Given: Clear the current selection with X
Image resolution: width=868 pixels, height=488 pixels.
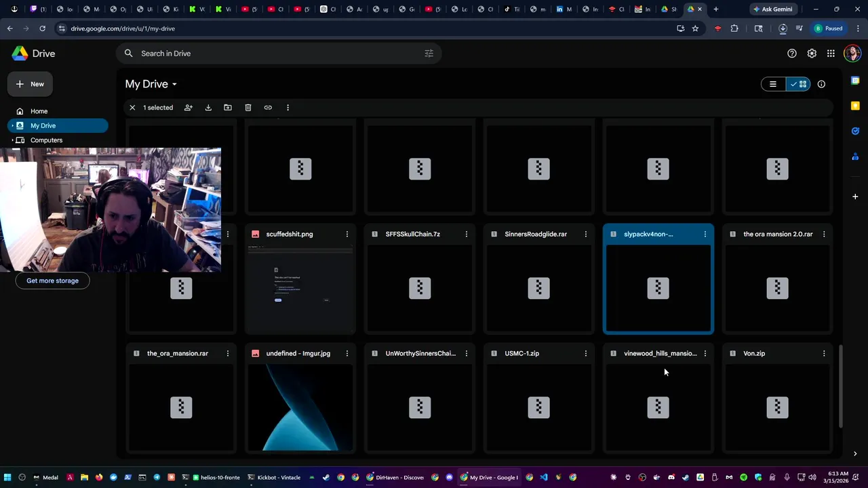Looking at the screenshot, I should (x=132, y=108).
